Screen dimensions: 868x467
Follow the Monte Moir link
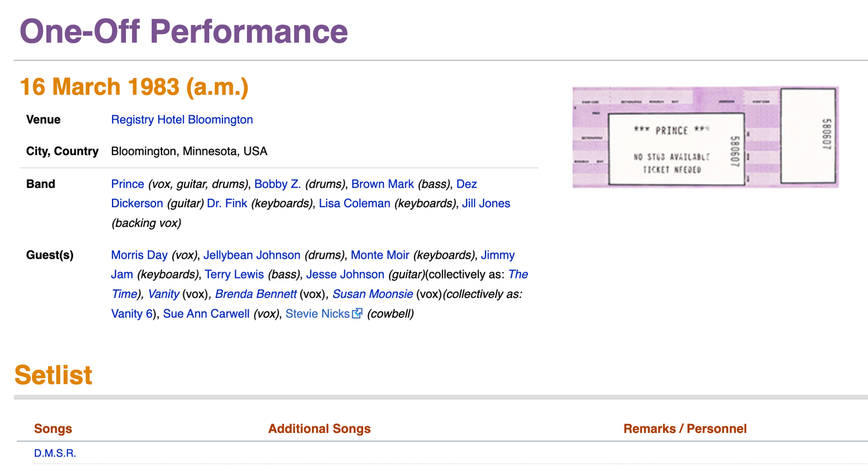(380, 255)
